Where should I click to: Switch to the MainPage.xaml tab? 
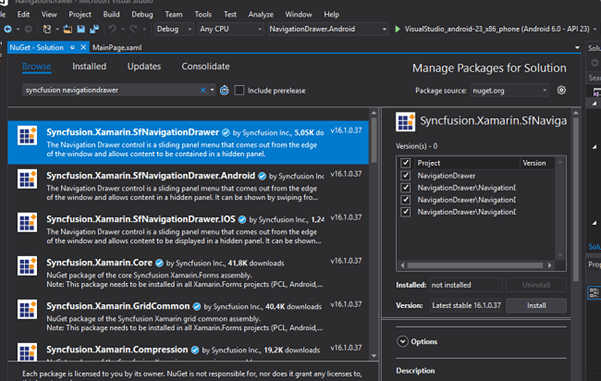tap(117, 48)
